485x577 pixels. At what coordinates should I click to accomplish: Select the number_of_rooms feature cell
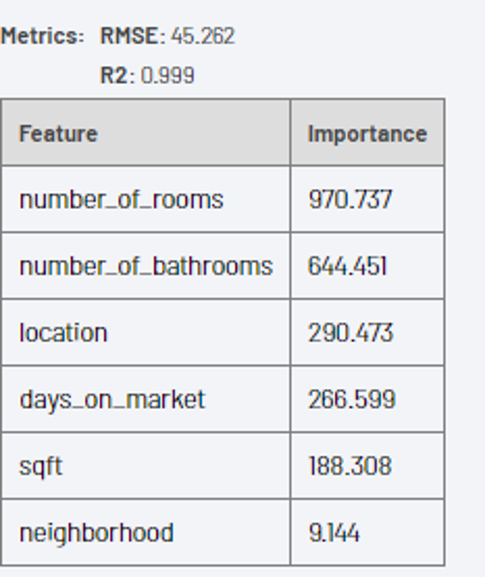146,199
